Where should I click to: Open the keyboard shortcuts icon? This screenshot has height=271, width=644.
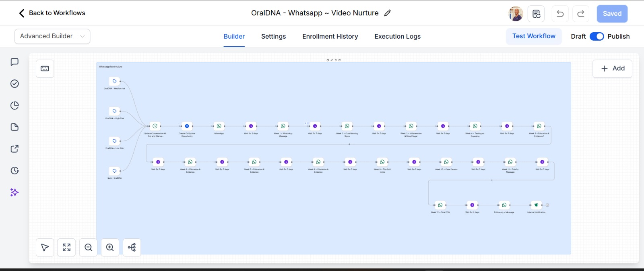point(45,69)
